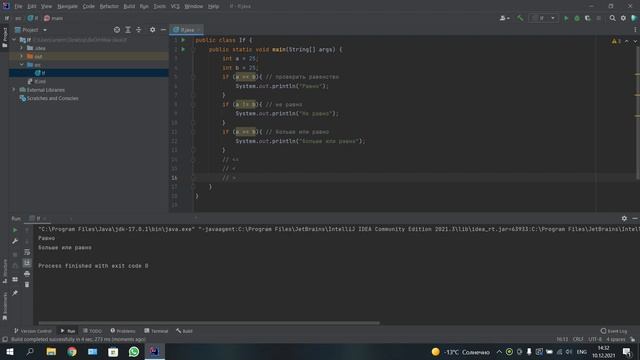Go to next highlighted error arrow
The height and width of the screenshot is (360, 640).
[x=635, y=41]
